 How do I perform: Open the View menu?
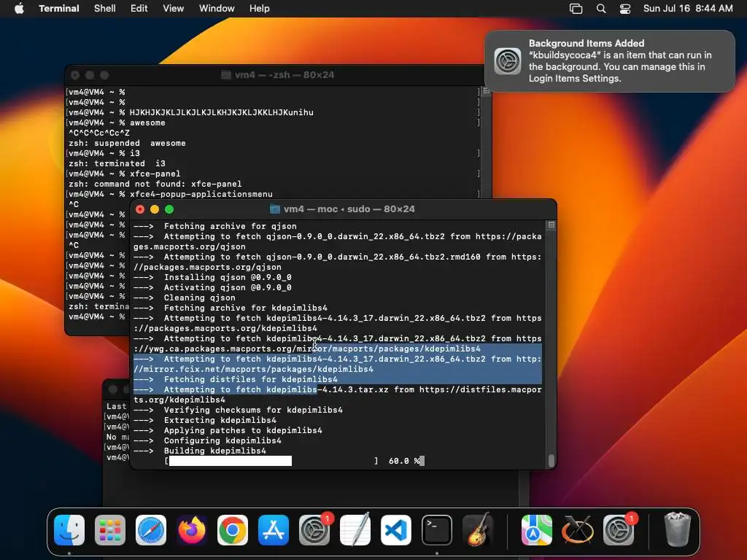(174, 9)
